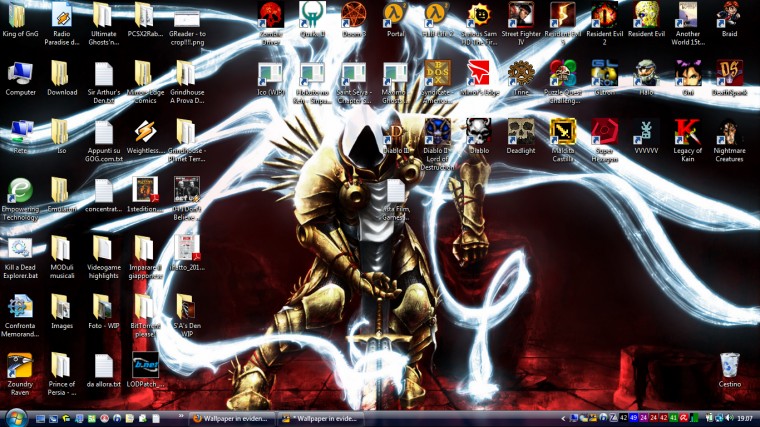Viewport: 760px width, 427px height.
Task: Open Diablo II Lord of Destruction
Action: click(437, 132)
